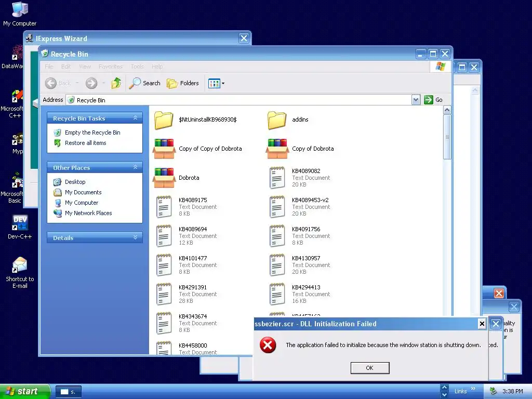Click the Forward arrow toolbar button
532x399 pixels.
click(x=91, y=83)
